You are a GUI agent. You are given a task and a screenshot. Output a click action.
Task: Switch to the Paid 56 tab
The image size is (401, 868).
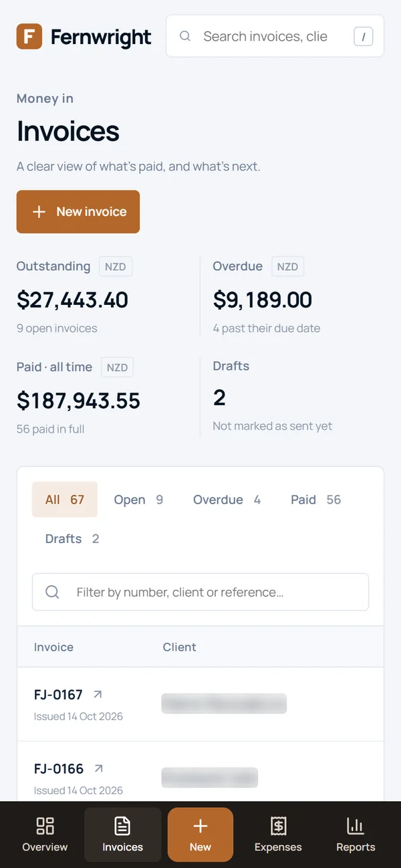315,500
